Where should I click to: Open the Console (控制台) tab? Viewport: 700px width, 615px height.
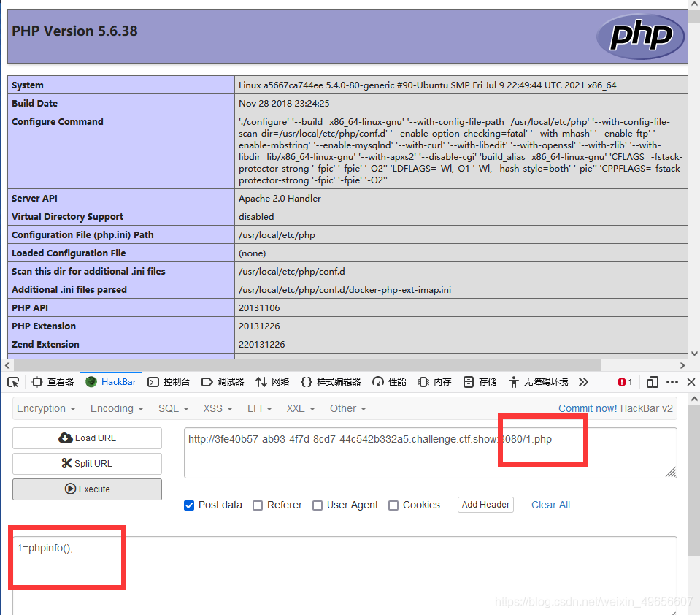pyautogui.click(x=169, y=382)
